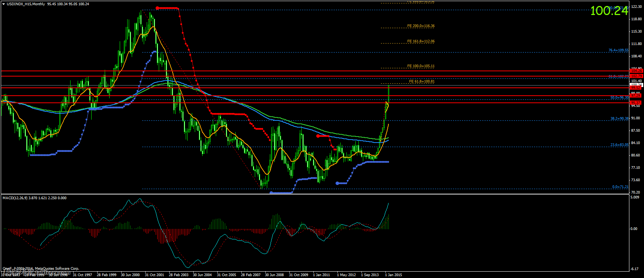The height and width of the screenshot is (278, 644).
Task: Click the 31 Oct 1997 date on time axis
Action: [83, 275]
